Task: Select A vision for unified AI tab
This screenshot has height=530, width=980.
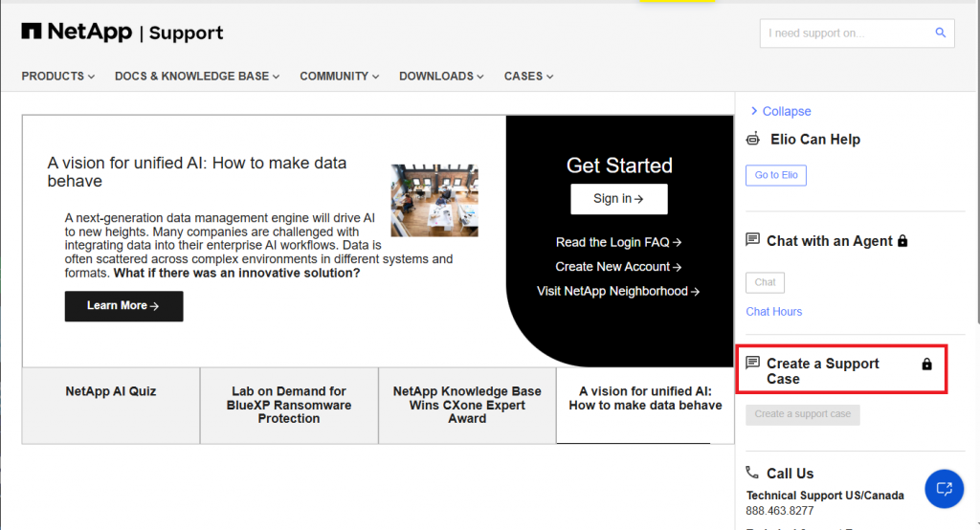Action: 645,406
